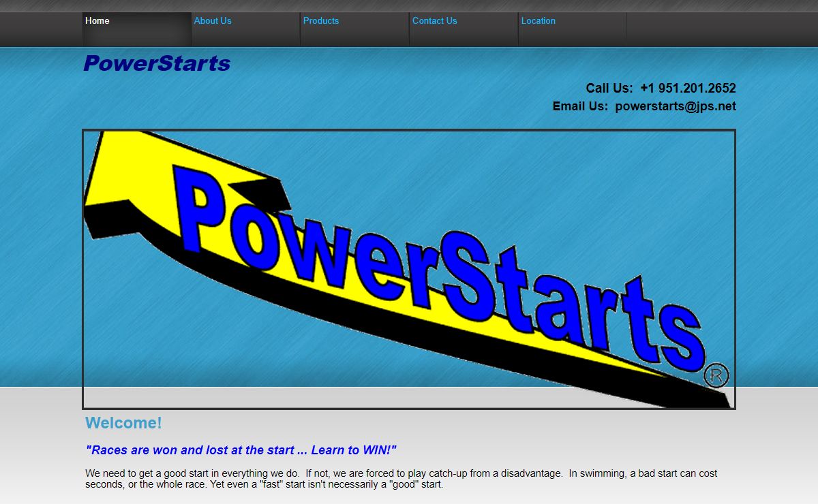This screenshot has height=504, width=818.
Task: Click the paragraph starting "We need to get"
Action: point(402,479)
